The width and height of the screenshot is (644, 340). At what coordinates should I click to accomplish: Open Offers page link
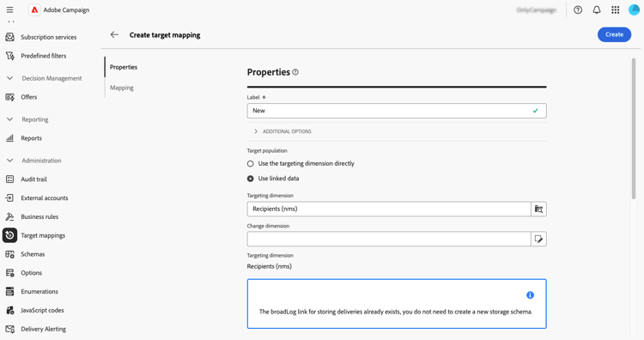(x=28, y=97)
